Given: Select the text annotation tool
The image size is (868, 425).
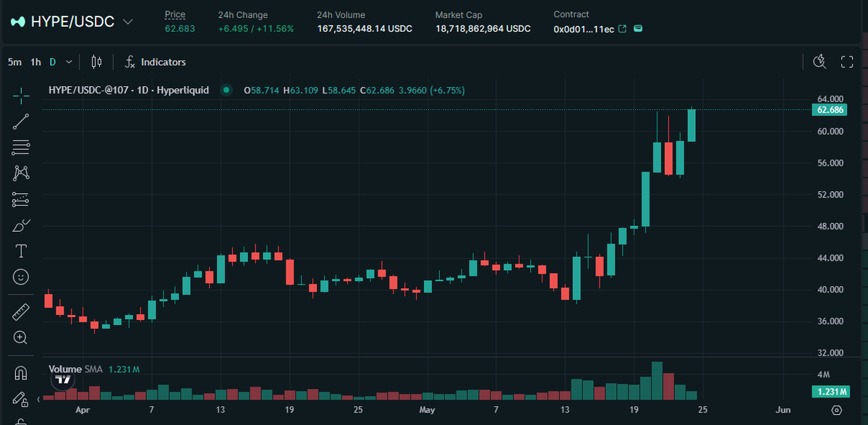Looking at the screenshot, I should click(21, 251).
